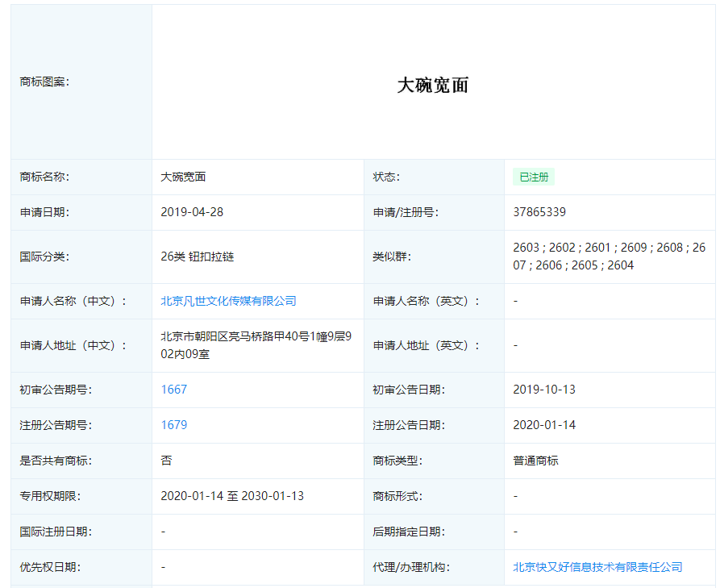This screenshot has width=720, height=588.
Task: Click the preliminary announcement date 2019-10-13
Action: (544, 390)
